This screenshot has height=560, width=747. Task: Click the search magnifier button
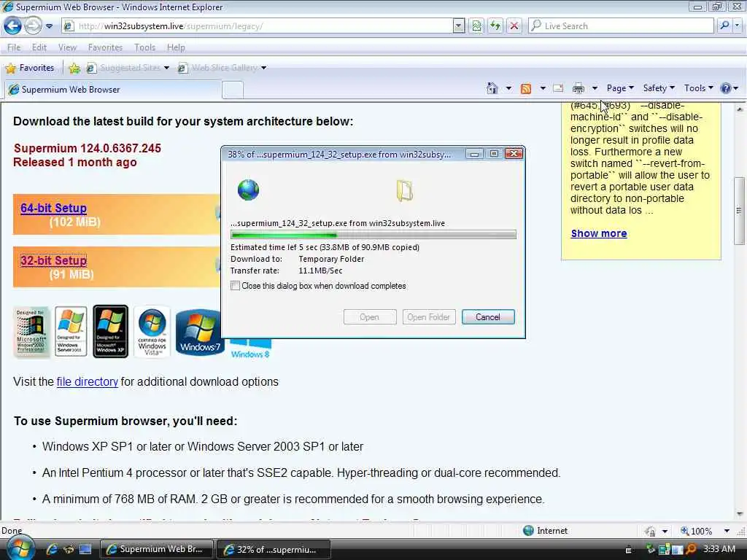point(724,26)
